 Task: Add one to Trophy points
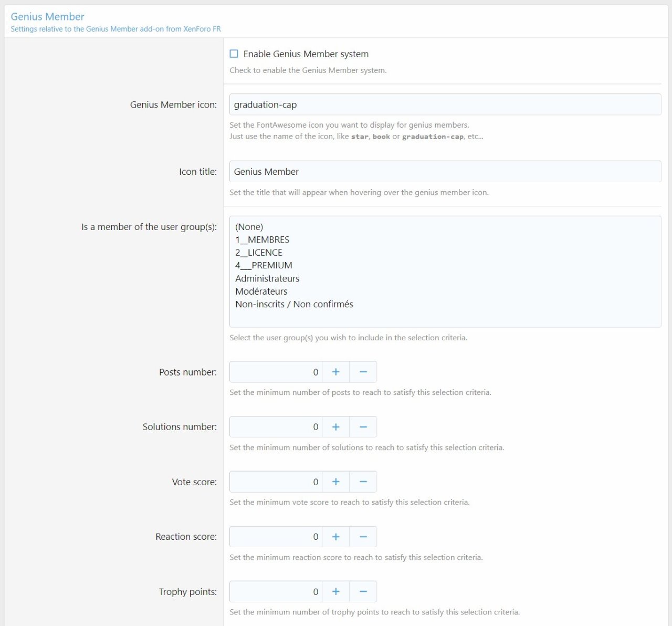(336, 592)
